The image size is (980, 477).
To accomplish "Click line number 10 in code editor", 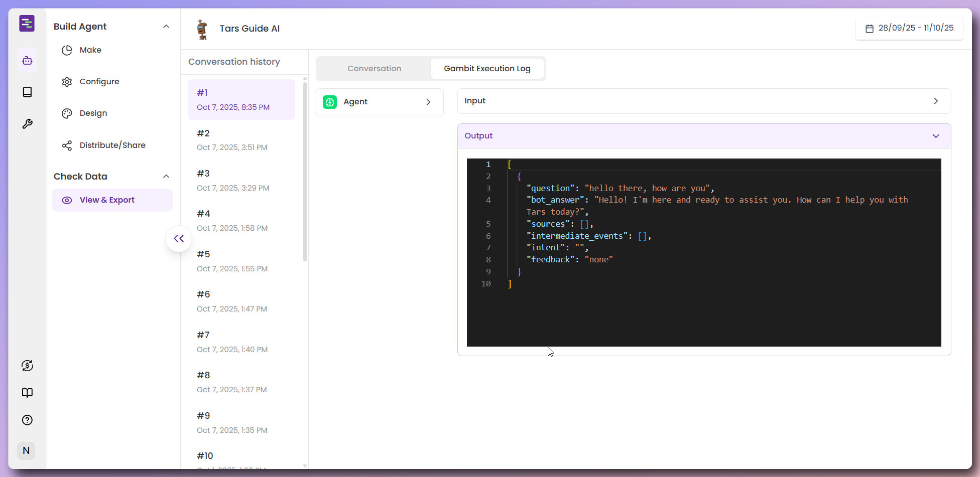I will 486,283.
